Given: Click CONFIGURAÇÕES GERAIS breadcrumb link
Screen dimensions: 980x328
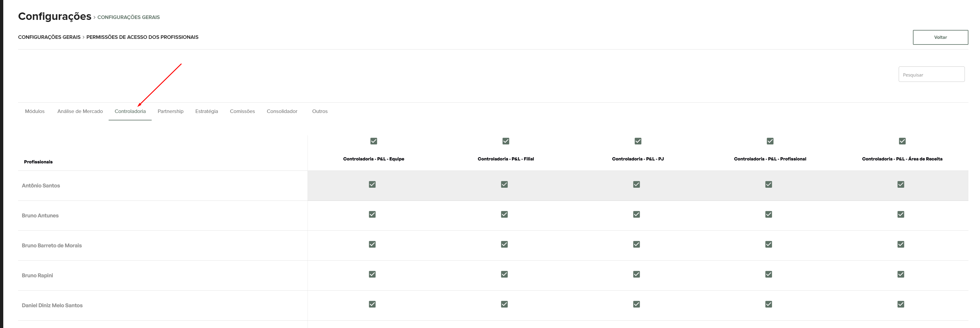Looking at the screenshot, I should coord(49,37).
